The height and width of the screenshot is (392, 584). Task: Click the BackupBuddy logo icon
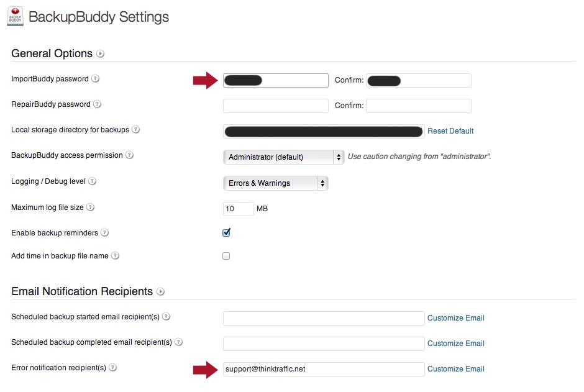(x=16, y=17)
